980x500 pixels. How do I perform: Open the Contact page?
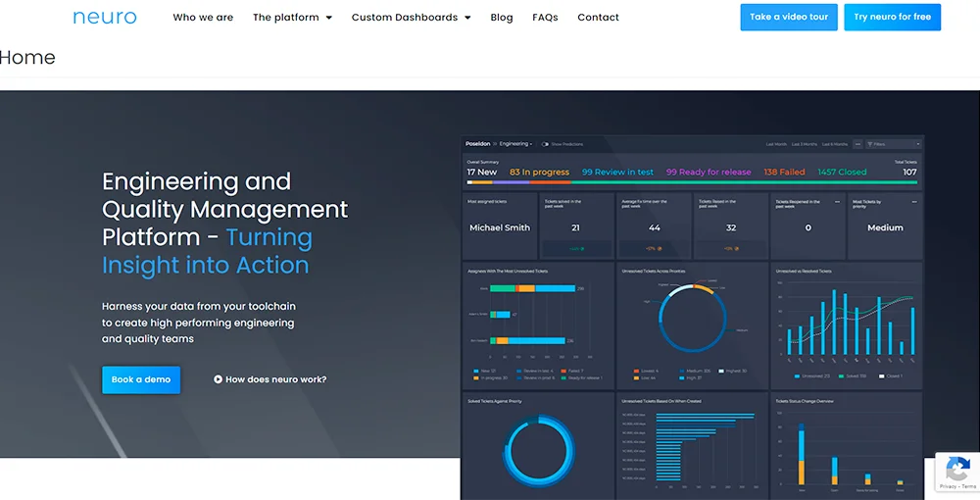tap(598, 18)
